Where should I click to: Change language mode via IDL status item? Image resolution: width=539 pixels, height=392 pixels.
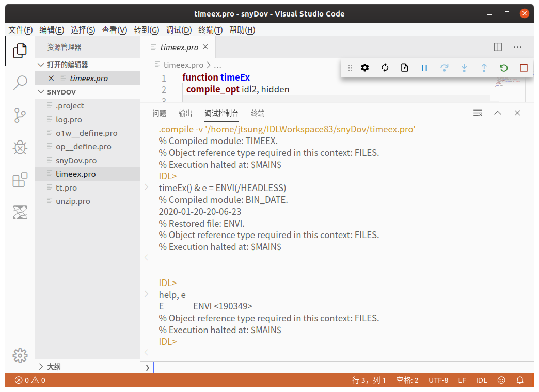pyautogui.click(x=481, y=380)
